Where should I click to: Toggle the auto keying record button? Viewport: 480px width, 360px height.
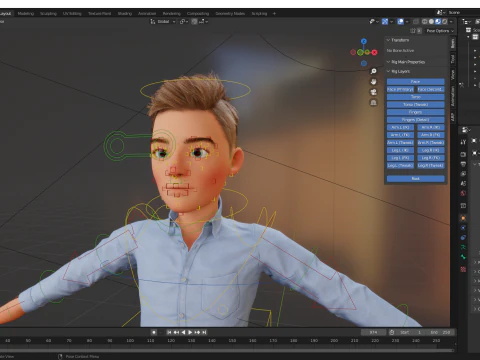154,332
